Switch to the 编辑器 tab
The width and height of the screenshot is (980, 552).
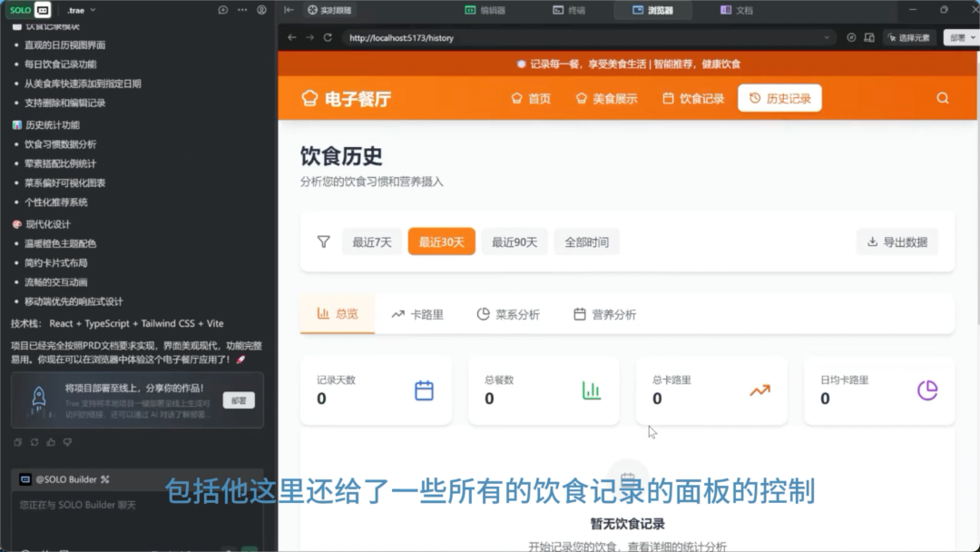(x=485, y=10)
